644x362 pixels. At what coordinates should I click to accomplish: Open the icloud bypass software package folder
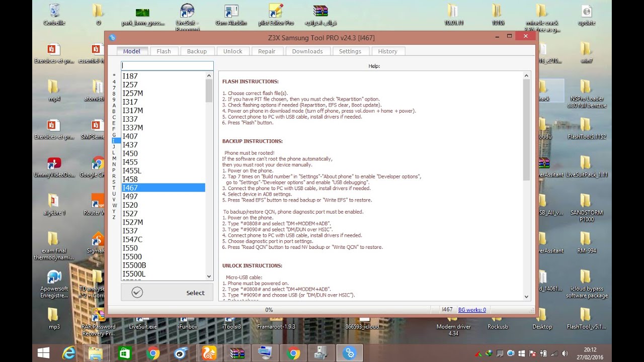coord(586,284)
